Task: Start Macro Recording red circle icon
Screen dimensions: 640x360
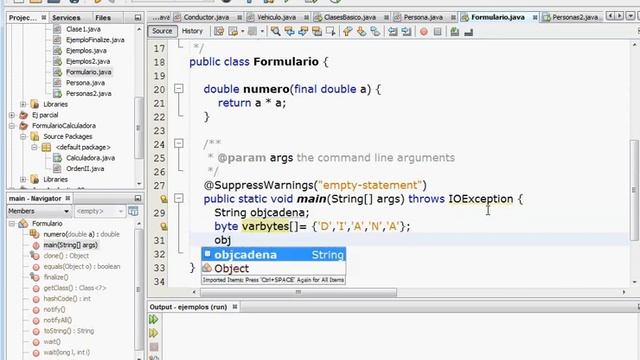Action: 424,31
